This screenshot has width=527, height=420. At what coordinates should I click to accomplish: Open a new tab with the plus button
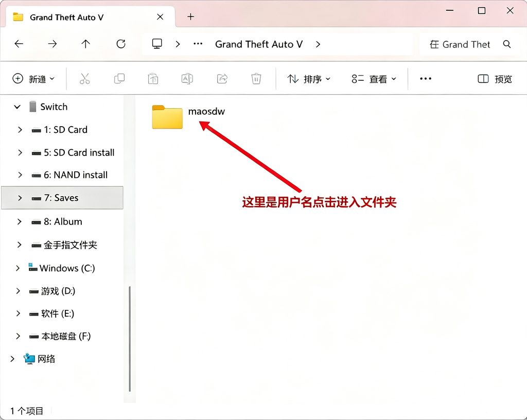190,17
